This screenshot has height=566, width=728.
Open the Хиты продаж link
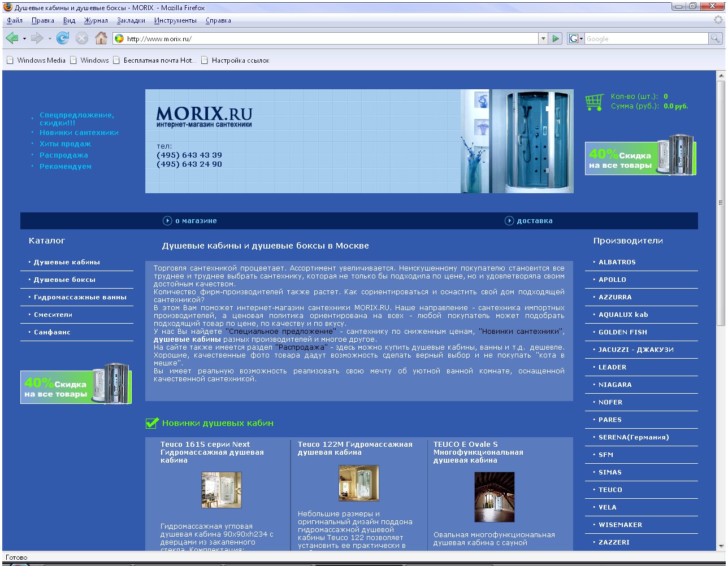(x=65, y=144)
